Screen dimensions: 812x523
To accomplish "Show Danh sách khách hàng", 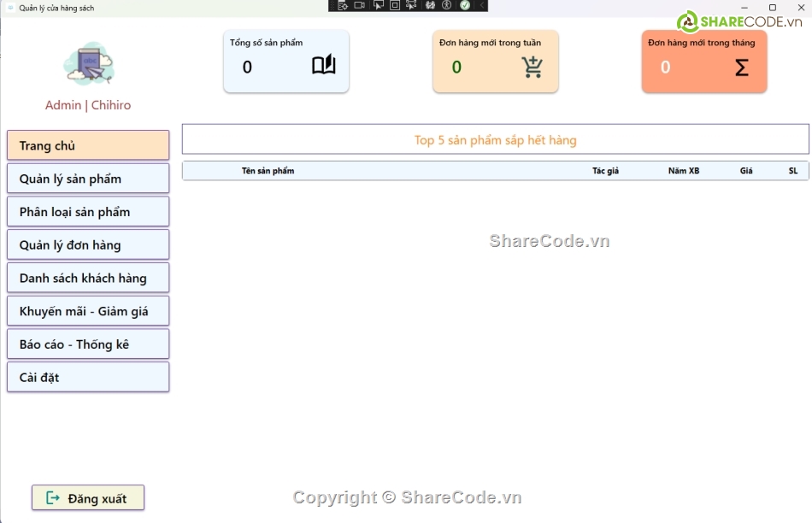I will 88,278.
